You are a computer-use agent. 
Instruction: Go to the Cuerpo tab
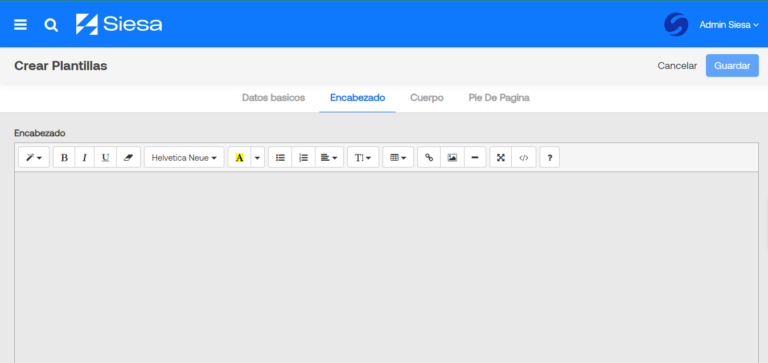coord(427,98)
